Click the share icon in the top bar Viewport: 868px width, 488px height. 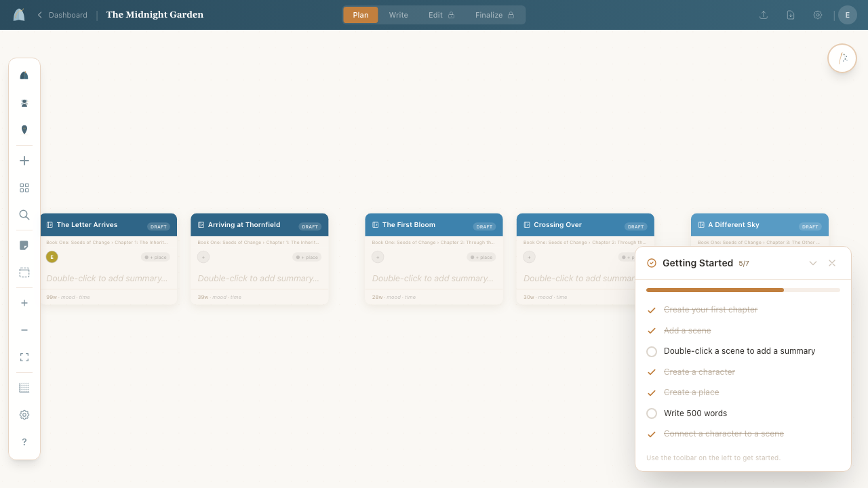pos(764,14)
